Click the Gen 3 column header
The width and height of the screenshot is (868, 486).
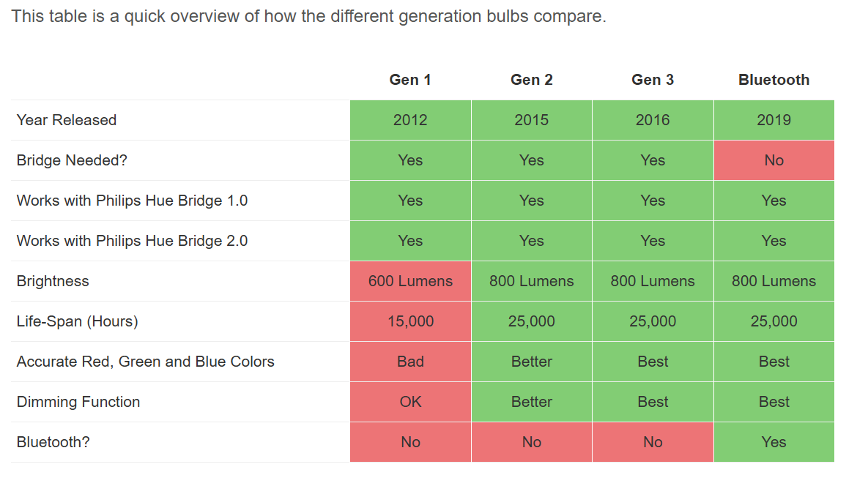[653, 80]
